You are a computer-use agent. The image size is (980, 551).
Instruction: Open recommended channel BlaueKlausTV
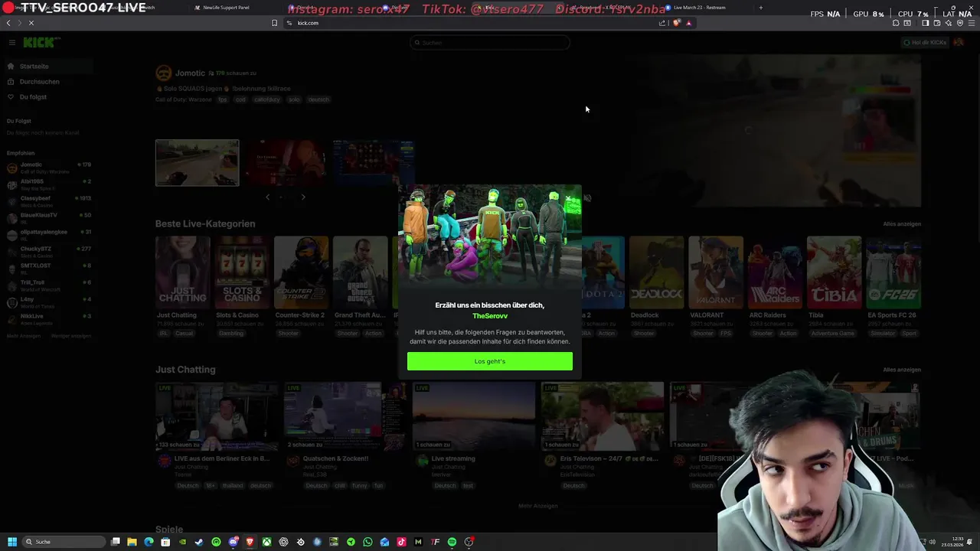click(x=49, y=218)
